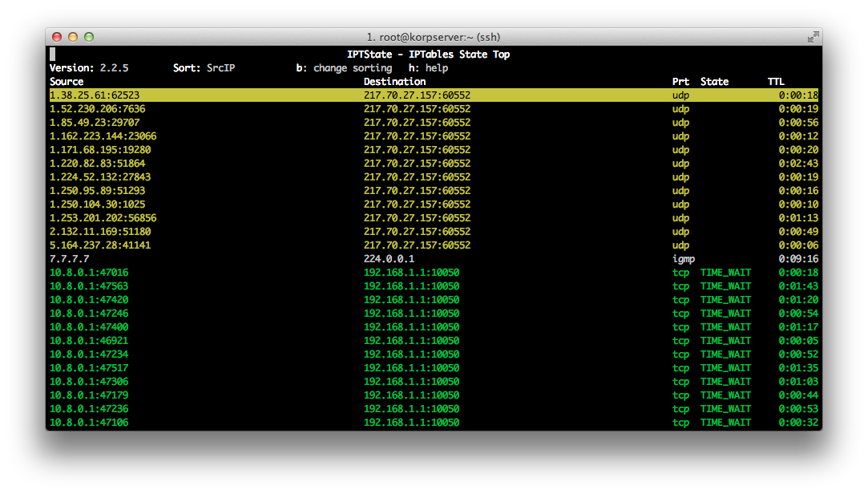The height and width of the screenshot is (494, 868).
Task: Click source entry 5.164.237.28:41141
Action: [100, 245]
